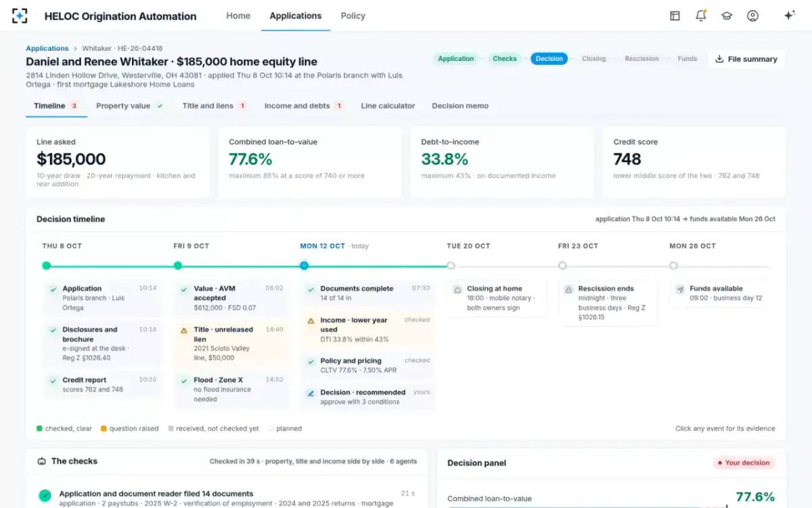Image resolution: width=812 pixels, height=508 pixels.
Task: Click check icon on Documents complete event
Action: click(311, 289)
